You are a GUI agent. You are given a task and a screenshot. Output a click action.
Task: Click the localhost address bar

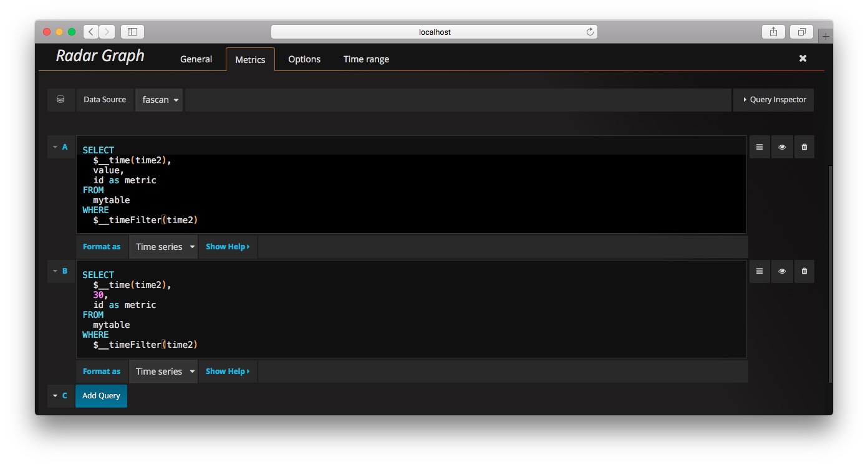434,32
